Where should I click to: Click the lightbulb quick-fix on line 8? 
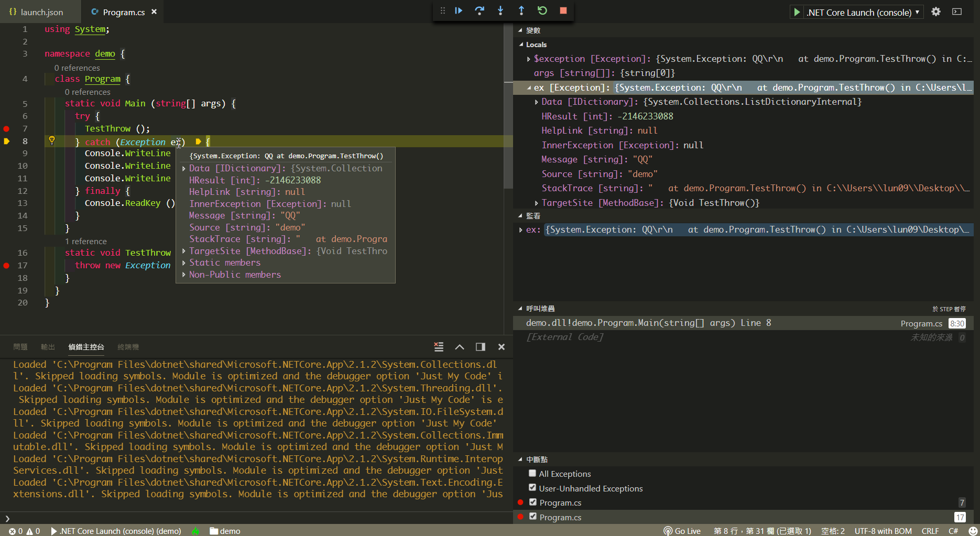[52, 140]
